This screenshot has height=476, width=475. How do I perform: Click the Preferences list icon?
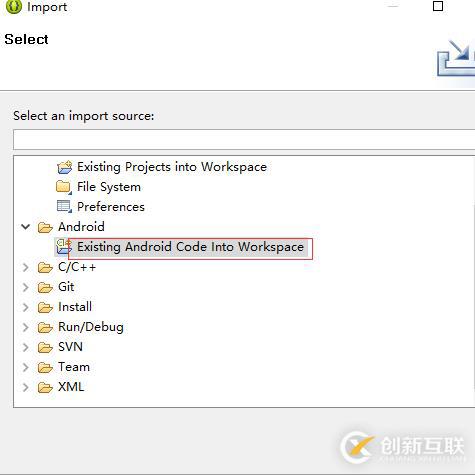coord(64,207)
